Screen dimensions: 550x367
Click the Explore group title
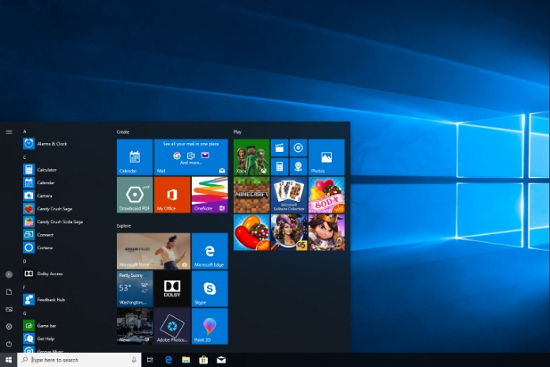(x=124, y=226)
